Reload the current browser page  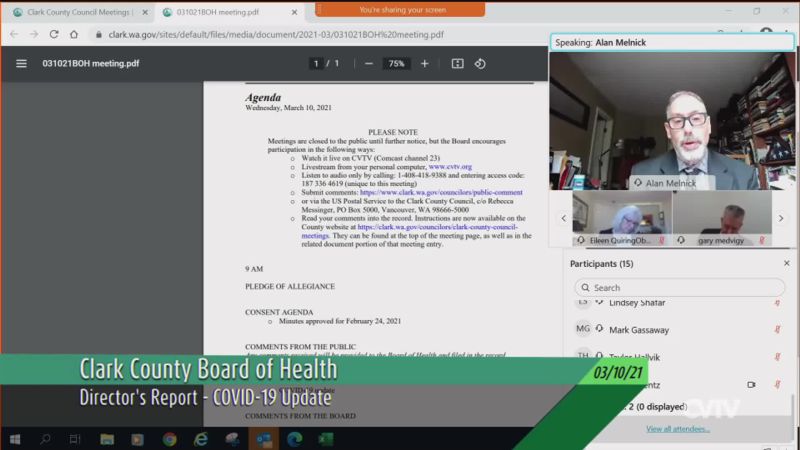point(53,34)
